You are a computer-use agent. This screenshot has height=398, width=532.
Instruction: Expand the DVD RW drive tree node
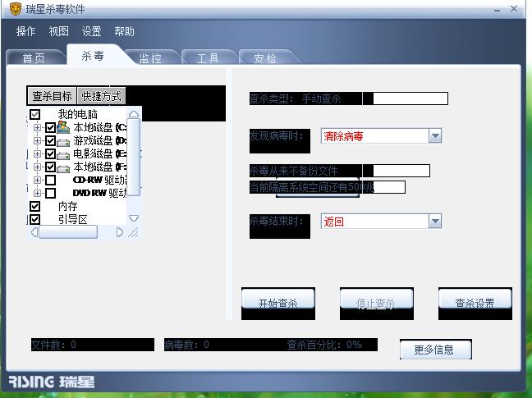click(37, 193)
